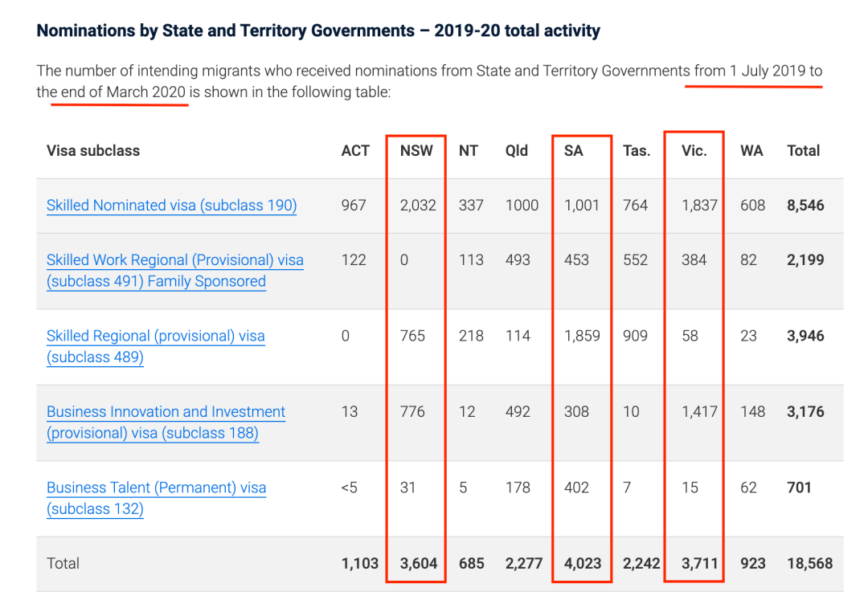The image size is (868, 604).
Task: Select the 909 Tas. value
Action: tap(636, 336)
